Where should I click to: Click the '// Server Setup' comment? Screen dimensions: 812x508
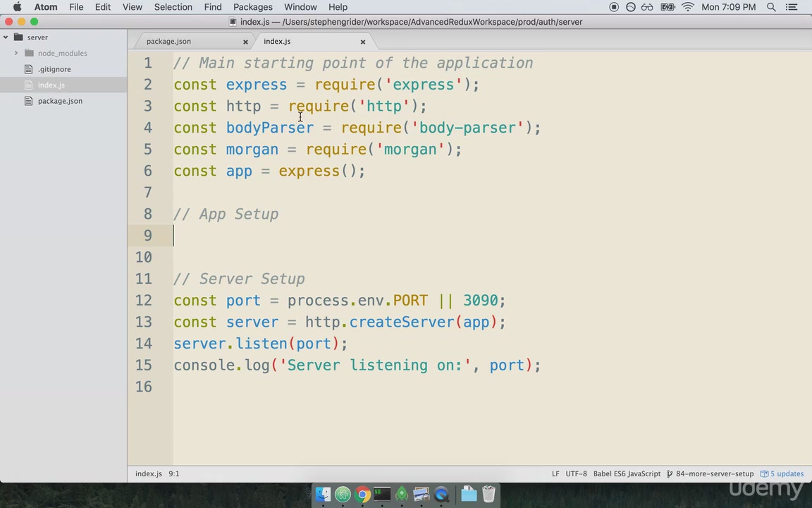(x=239, y=279)
